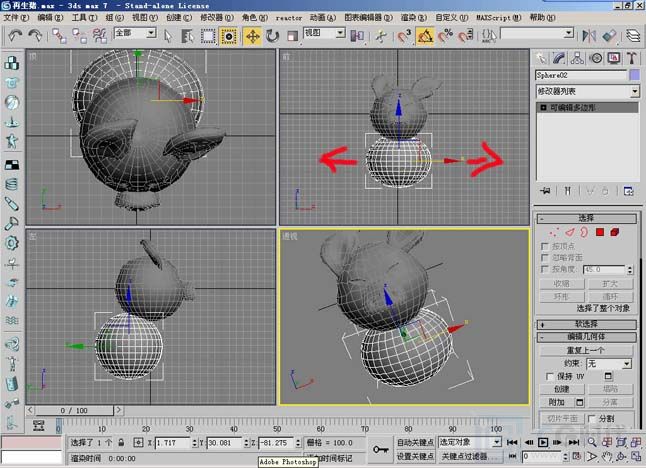Screen dimensions: 646x468
Task: Select the Select and Link tool
Action: click(59, 36)
